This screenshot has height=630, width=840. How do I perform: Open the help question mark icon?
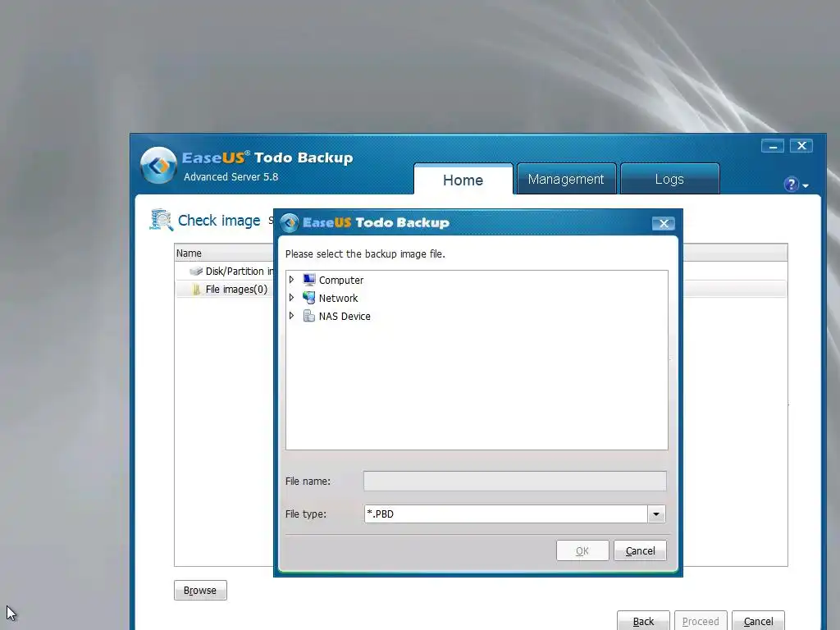pos(791,185)
